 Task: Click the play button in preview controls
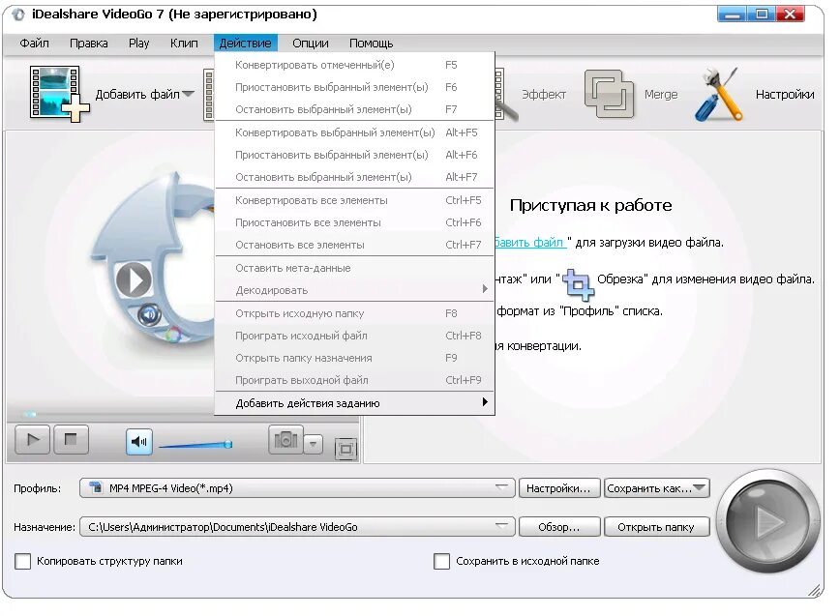click(33, 440)
